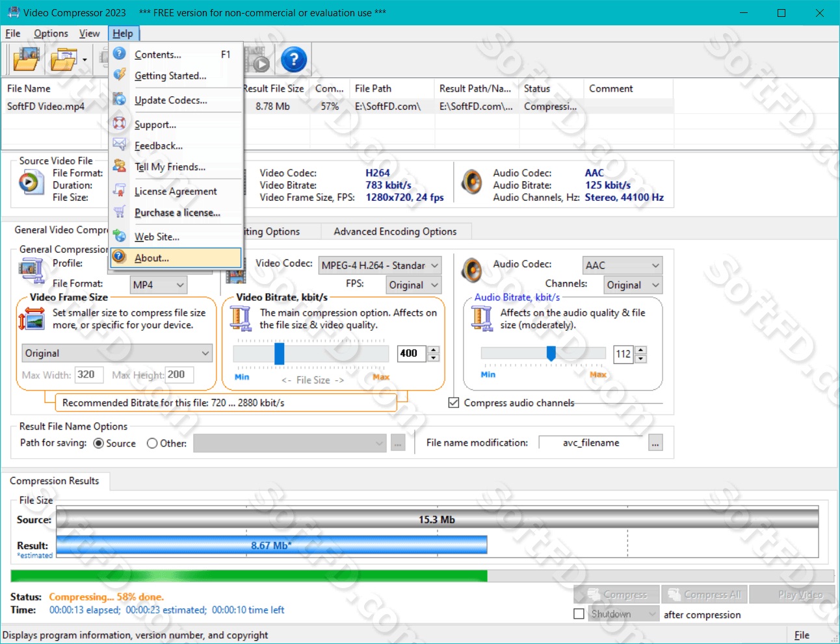Click the video bitrate slider handle
Viewport: 840px width, 644px height.
coord(280,354)
